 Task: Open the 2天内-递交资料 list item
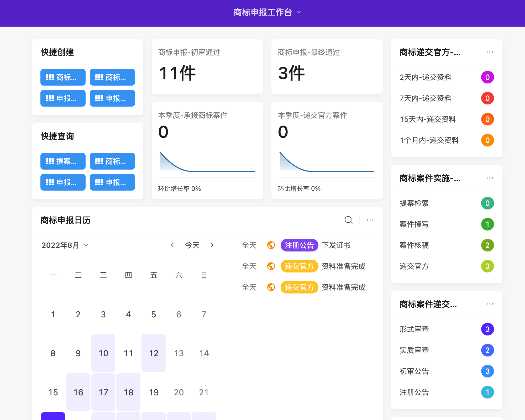pos(426,77)
